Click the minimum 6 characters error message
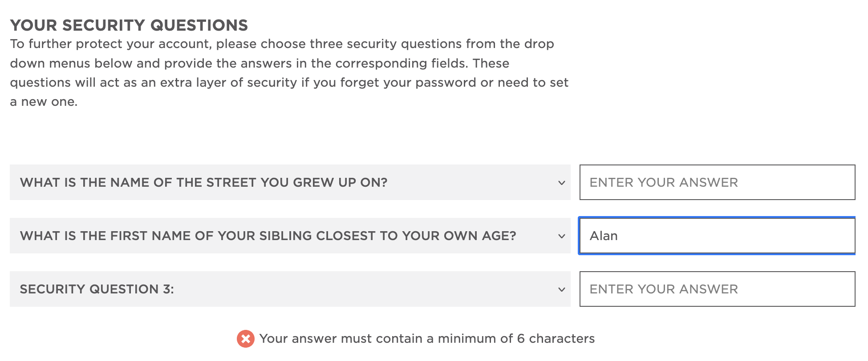This screenshot has height=361, width=868. pyautogui.click(x=426, y=339)
